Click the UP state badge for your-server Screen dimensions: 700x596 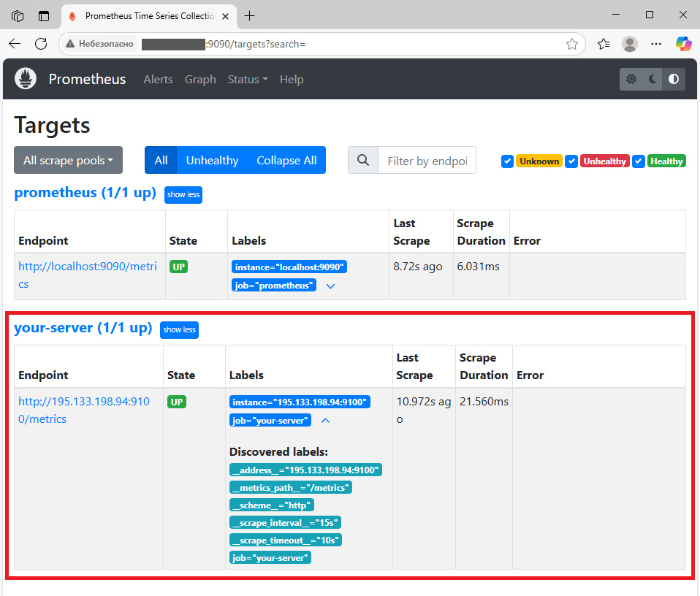177,402
